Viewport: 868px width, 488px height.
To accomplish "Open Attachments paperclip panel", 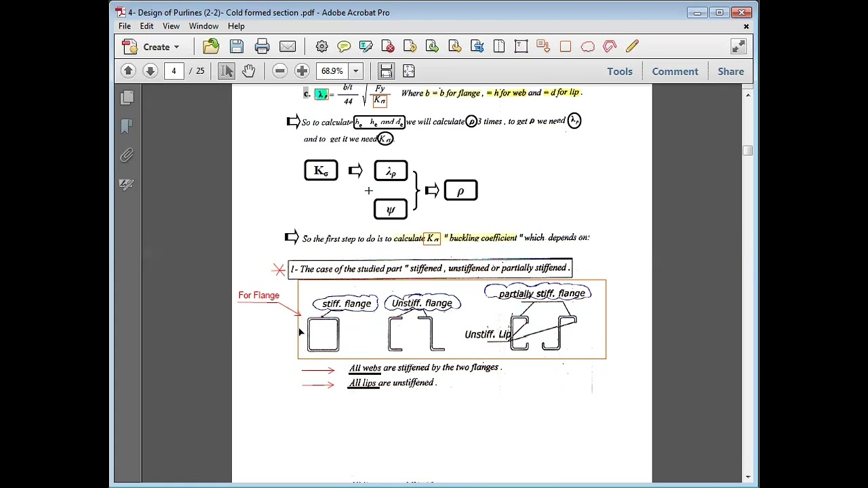I will coord(127,156).
